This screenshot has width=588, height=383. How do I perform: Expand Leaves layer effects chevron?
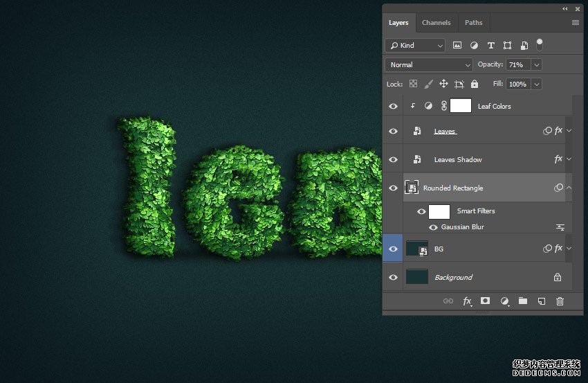(x=569, y=131)
